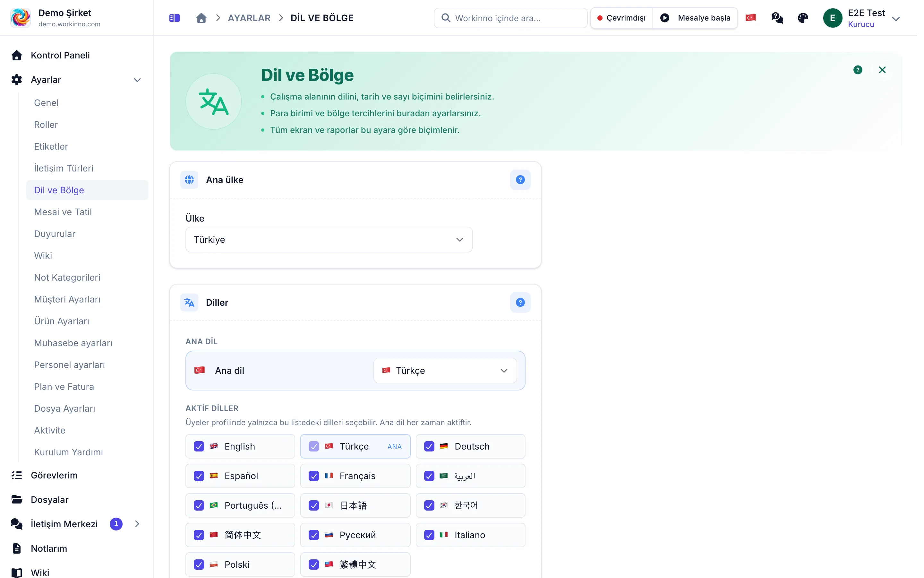Click the Turkish flag language icon in header
Screen dimensions: 924x578
tap(751, 18)
